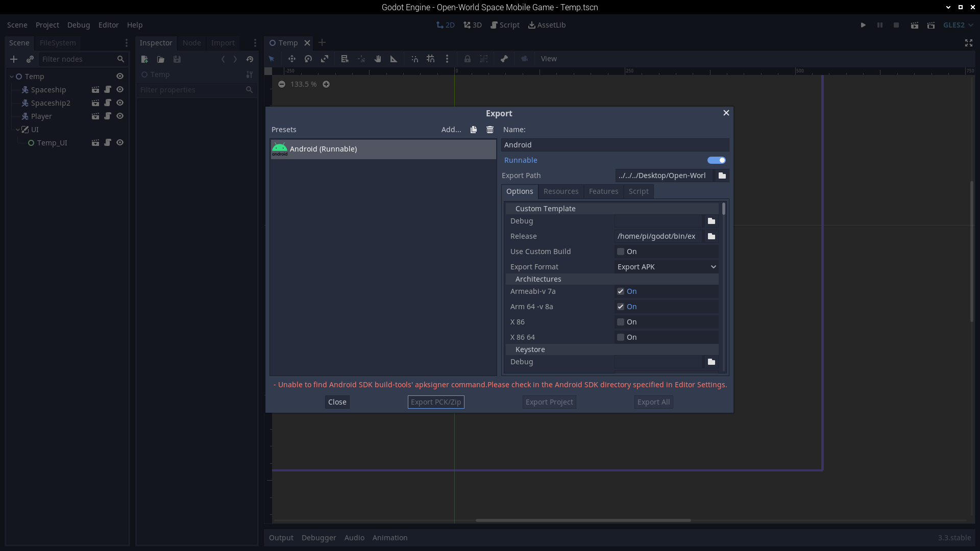Viewport: 980px width, 551px height.
Task: Select the Move Mode tool
Action: [x=291, y=59]
